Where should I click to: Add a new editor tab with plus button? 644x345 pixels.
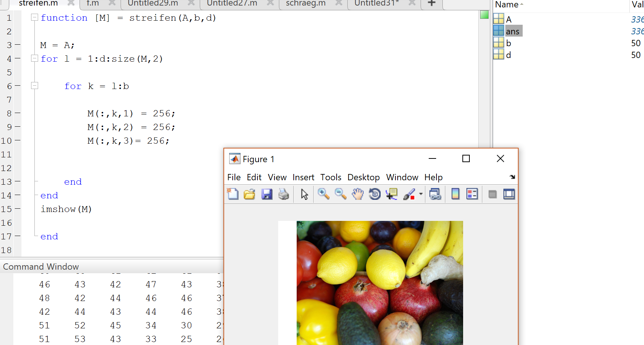coord(431,3)
